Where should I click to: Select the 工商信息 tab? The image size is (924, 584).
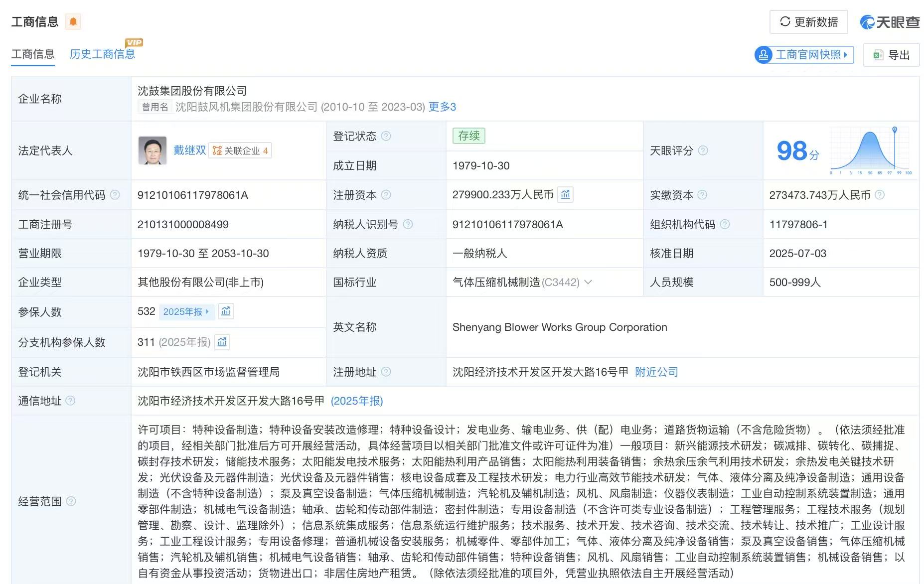(33, 54)
